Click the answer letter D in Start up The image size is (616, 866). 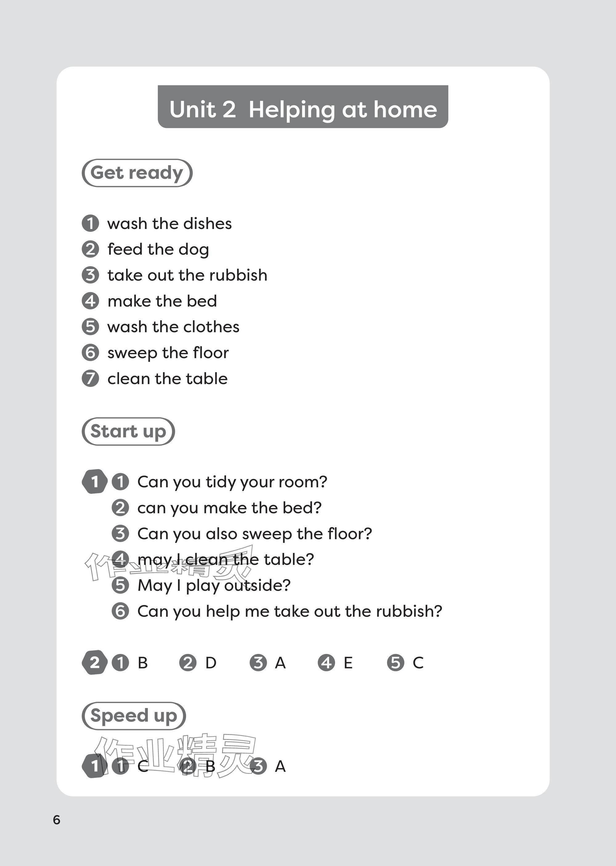pos(211,663)
